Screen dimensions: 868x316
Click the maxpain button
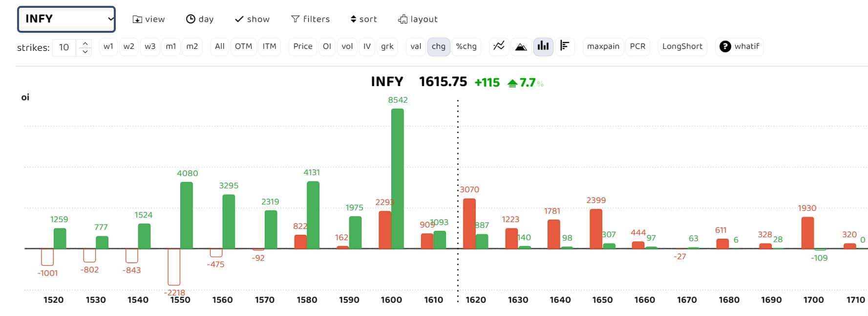pyautogui.click(x=603, y=46)
